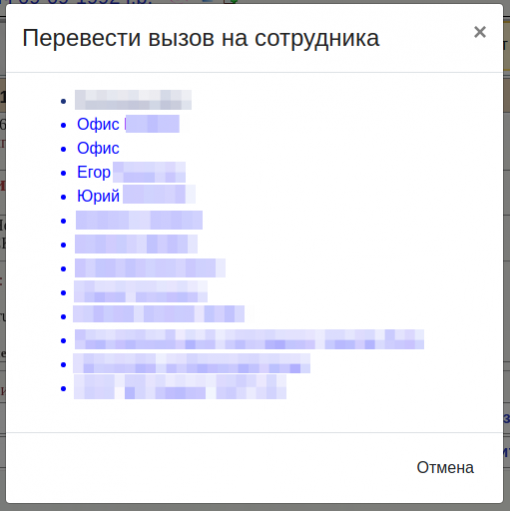Screen dimensions: 510x511
Task: Close the transfer call dialog with X
Action: click(x=480, y=32)
